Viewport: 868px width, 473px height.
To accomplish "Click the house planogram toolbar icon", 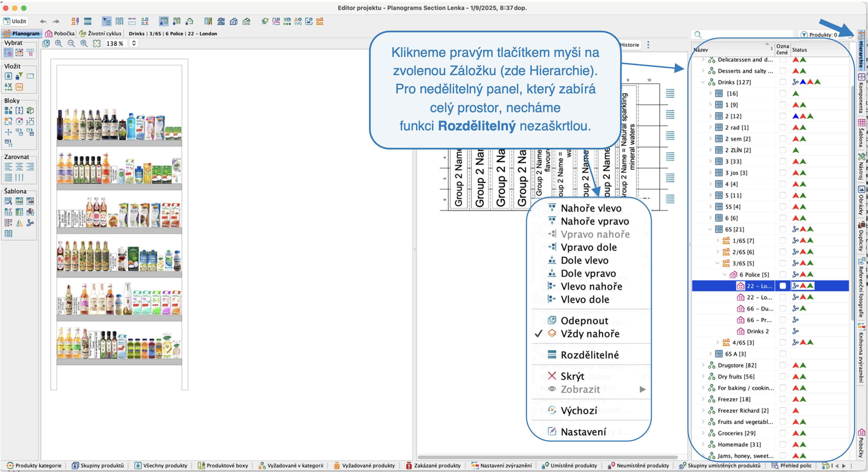I will click(x=234, y=22).
